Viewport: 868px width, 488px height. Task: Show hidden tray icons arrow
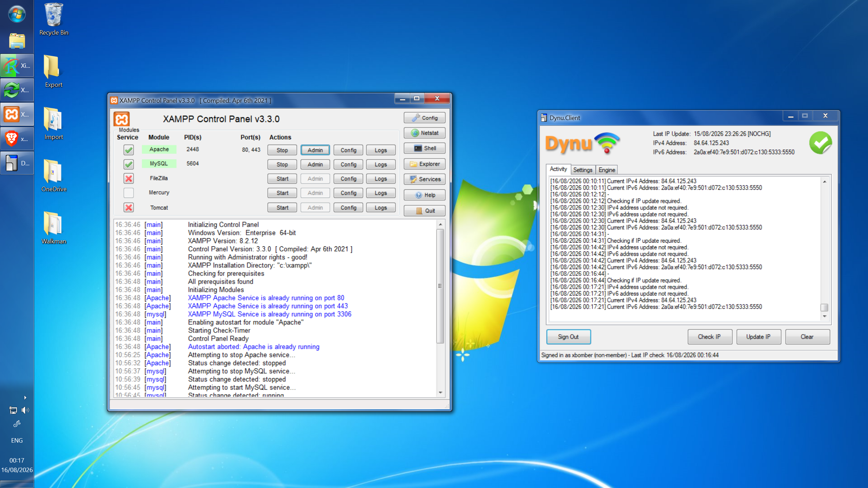coord(25,398)
